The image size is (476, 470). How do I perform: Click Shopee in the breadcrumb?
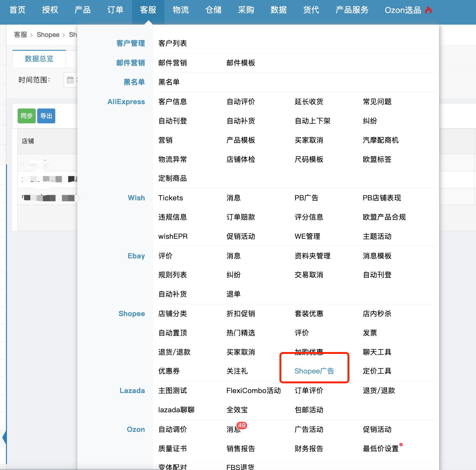click(48, 35)
